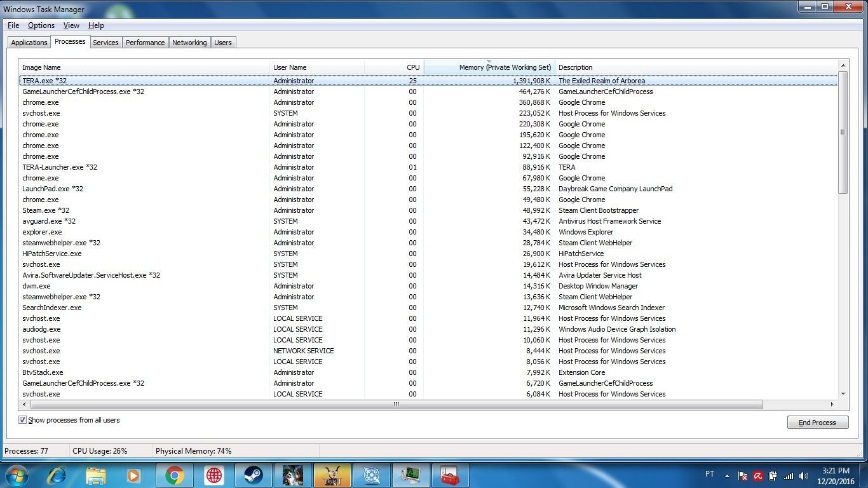This screenshot has width=868, height=488.
Task: Click the blue compass-shaped taskbar icon
Action: pos(371,475)
